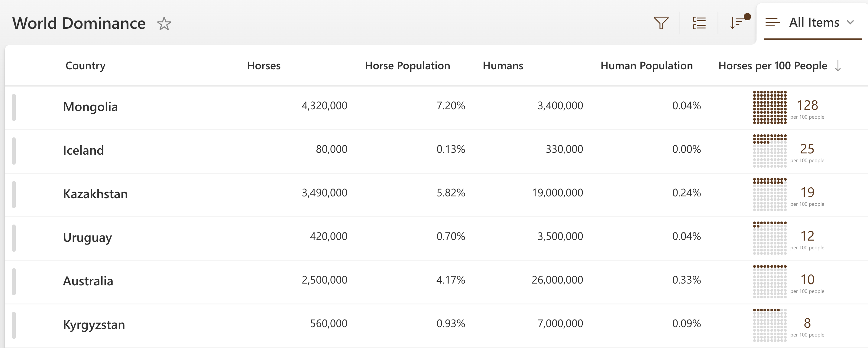
Task: Click the 560,000 horses cell
Action: 328,323
